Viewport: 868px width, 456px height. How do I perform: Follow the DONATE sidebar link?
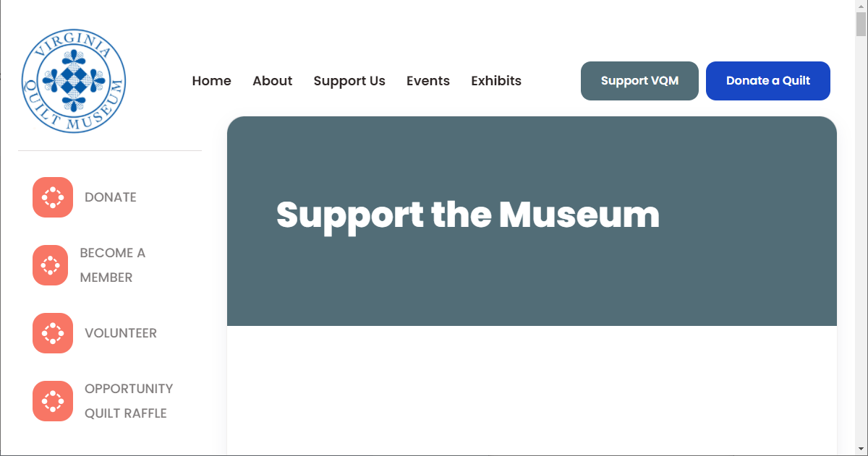(x=111, y=197)
